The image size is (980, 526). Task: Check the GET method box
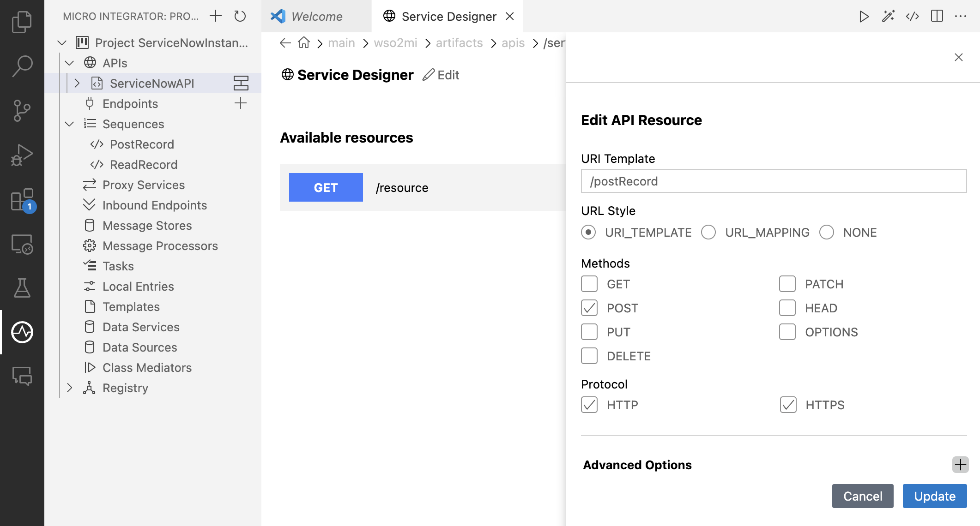[x=589, y=284]
